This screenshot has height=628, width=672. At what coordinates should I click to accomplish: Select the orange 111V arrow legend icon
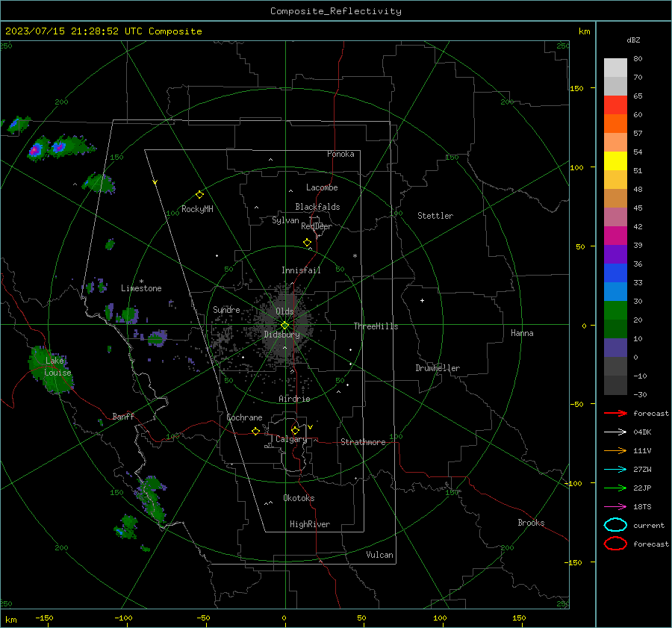(615, 450)
